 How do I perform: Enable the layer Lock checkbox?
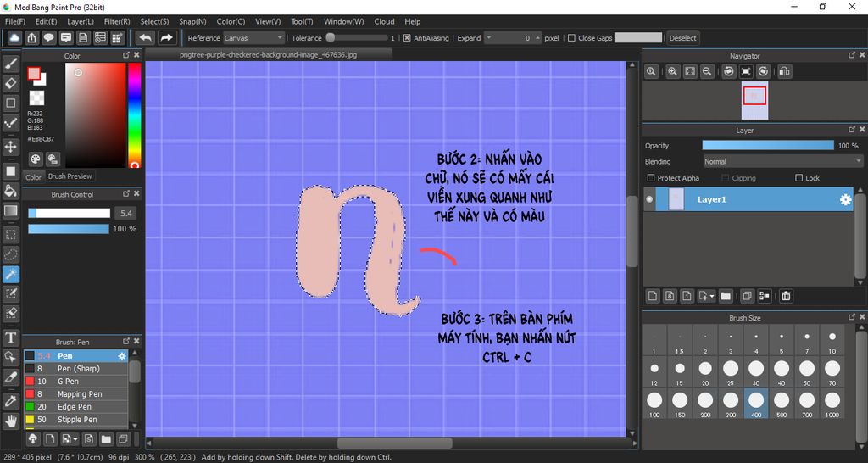pyautogui.click(x=798, y=178)
